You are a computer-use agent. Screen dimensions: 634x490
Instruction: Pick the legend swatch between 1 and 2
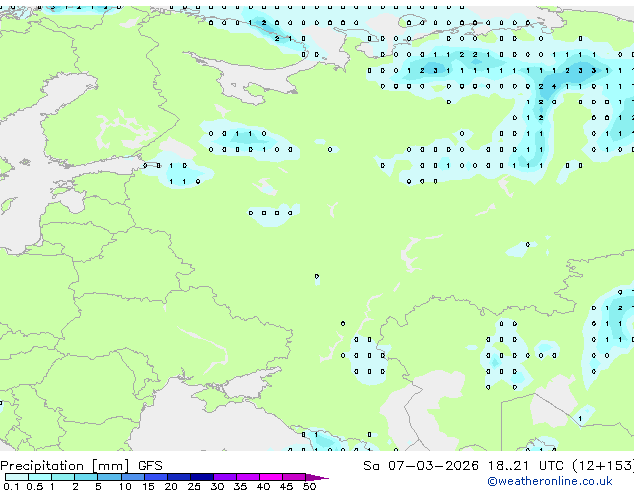63,477
